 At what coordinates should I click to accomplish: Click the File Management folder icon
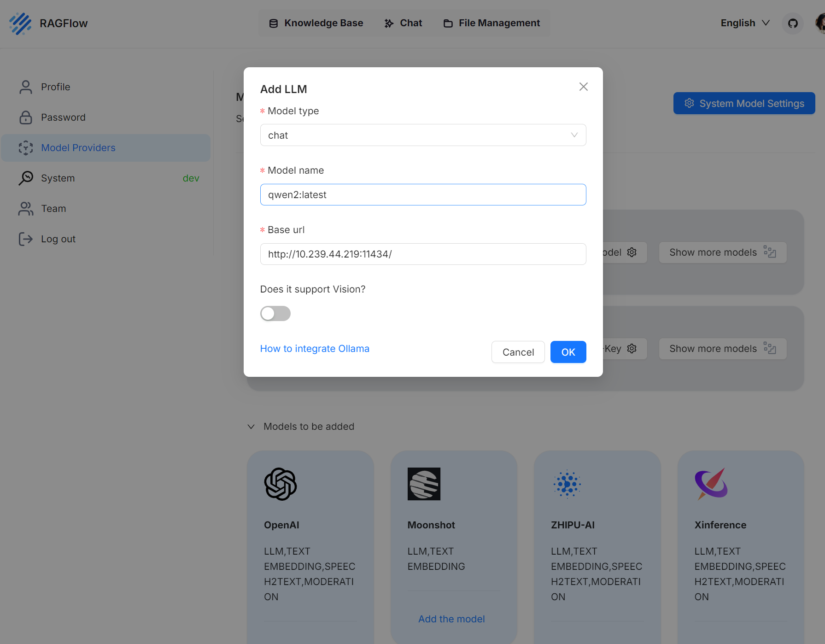[x=448, y=23]
